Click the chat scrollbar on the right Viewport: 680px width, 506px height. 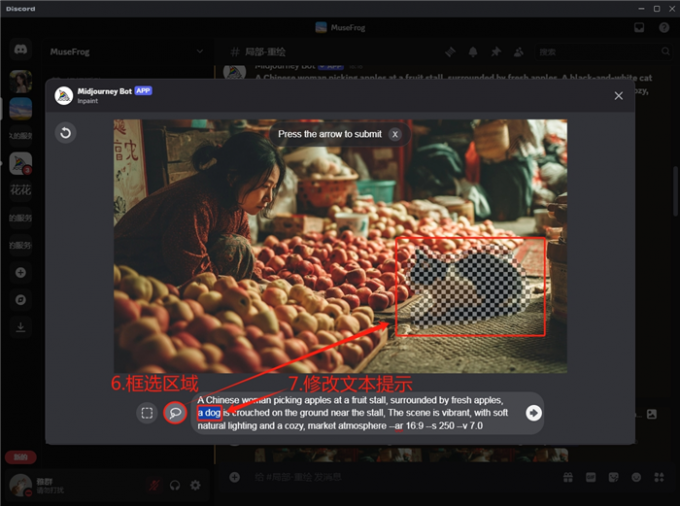pos(676,191)
